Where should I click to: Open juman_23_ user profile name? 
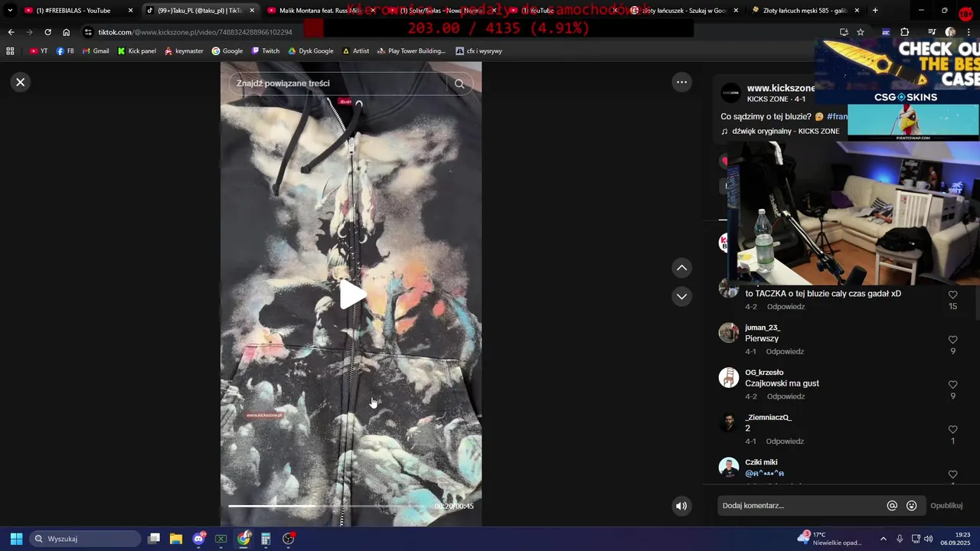tap(763, 328)
